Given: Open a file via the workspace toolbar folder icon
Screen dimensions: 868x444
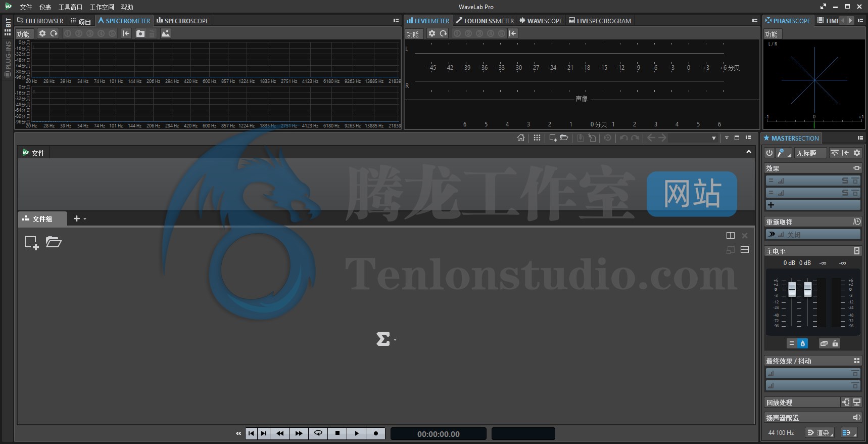Looking at the screenshot, I should [x=564, y=138].
